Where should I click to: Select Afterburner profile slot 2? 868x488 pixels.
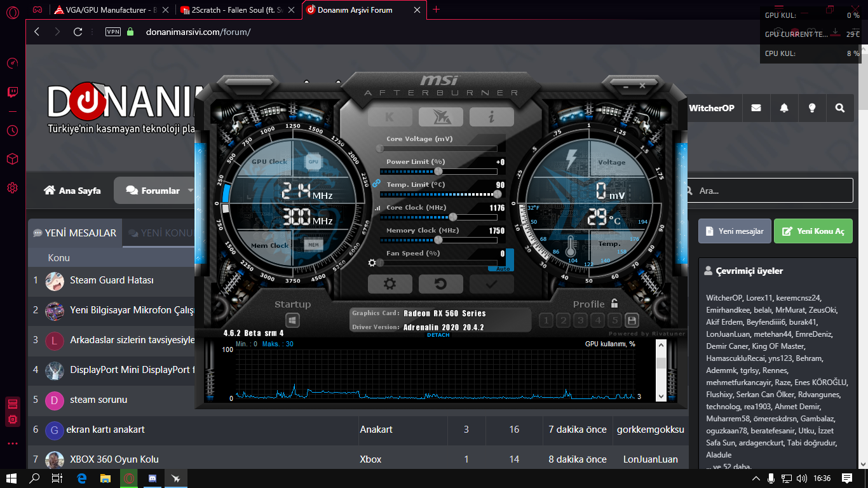[563, 320]
